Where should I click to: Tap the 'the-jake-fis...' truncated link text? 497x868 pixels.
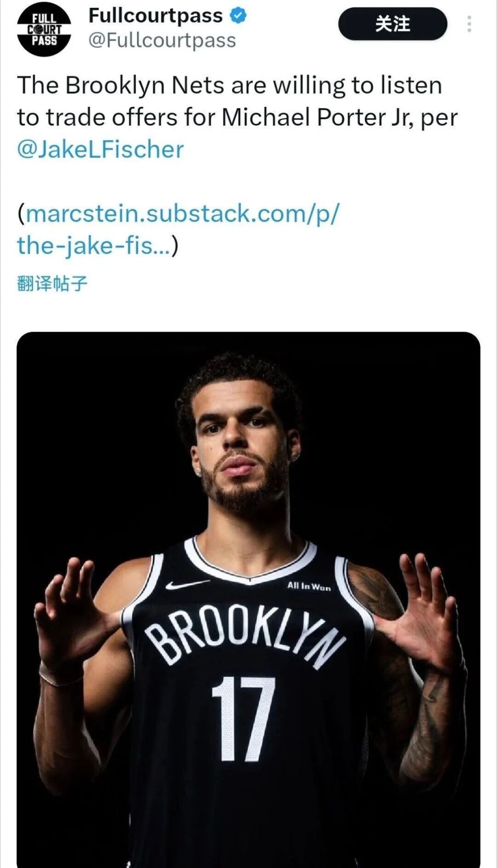(x=94, y=245)
